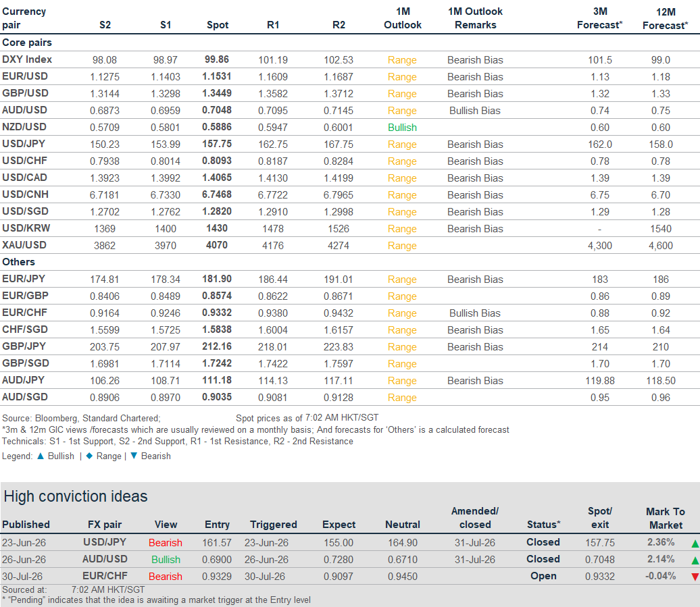
Task: Select the EUR/JPY spot value 181.90
Action: point(217,280)
